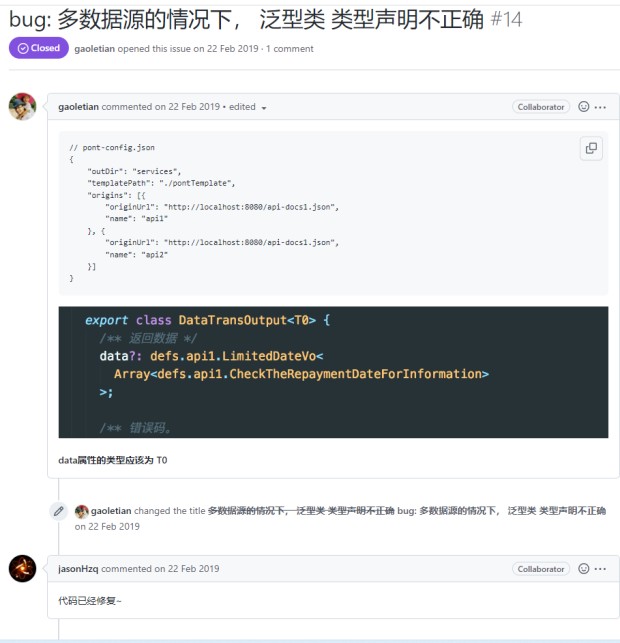Open the DataTransOutput code screenshot image
The image size is (620, 643).
333,372
